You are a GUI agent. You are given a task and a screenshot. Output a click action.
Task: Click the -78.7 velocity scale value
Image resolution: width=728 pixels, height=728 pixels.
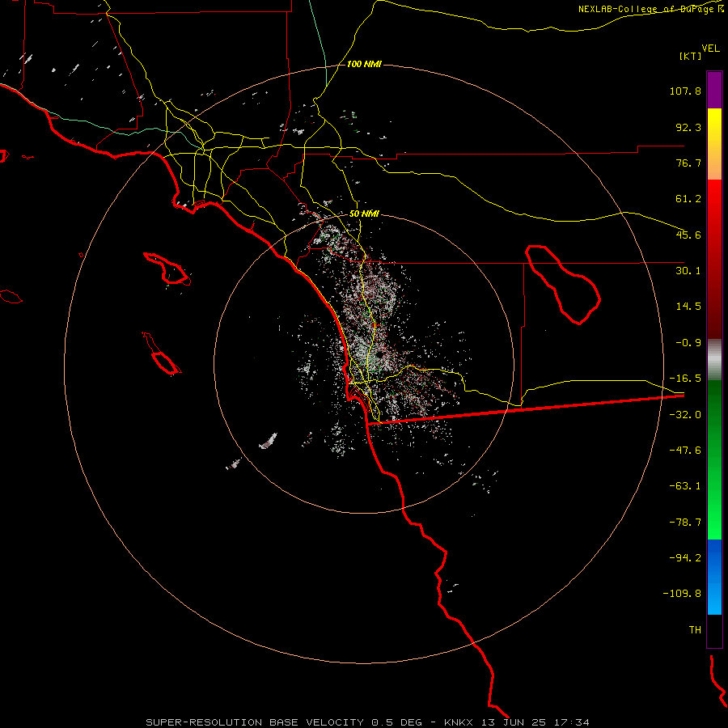click(x=685, y=523)
